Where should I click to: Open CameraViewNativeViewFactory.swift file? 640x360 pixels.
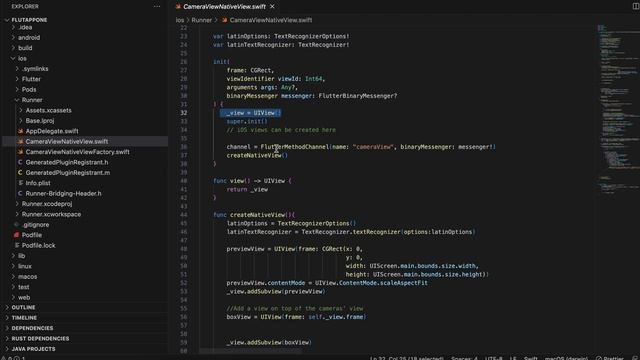coord(77,152)
